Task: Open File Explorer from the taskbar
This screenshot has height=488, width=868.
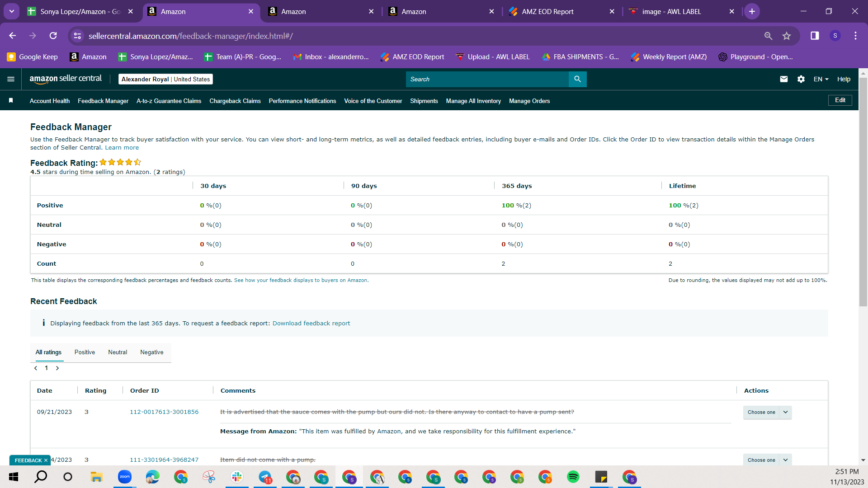Action: pos(96,477)
